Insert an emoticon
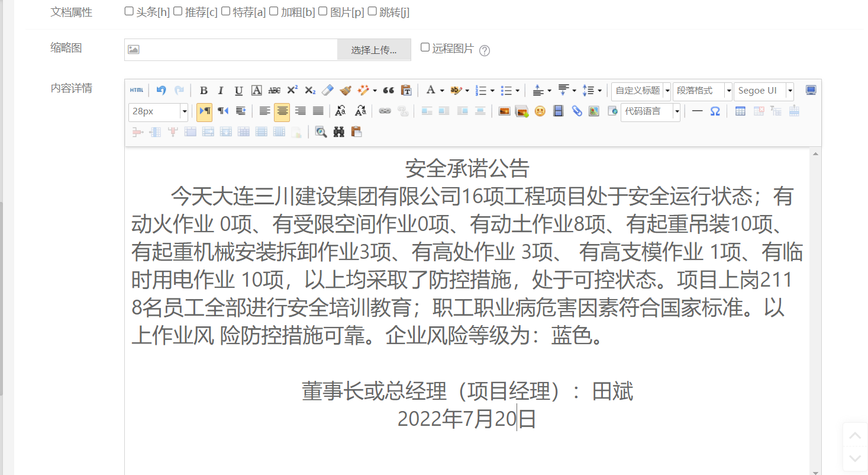The width and height of the screenshot is (868, 475). pyautogui.click(x=540, y=111)
